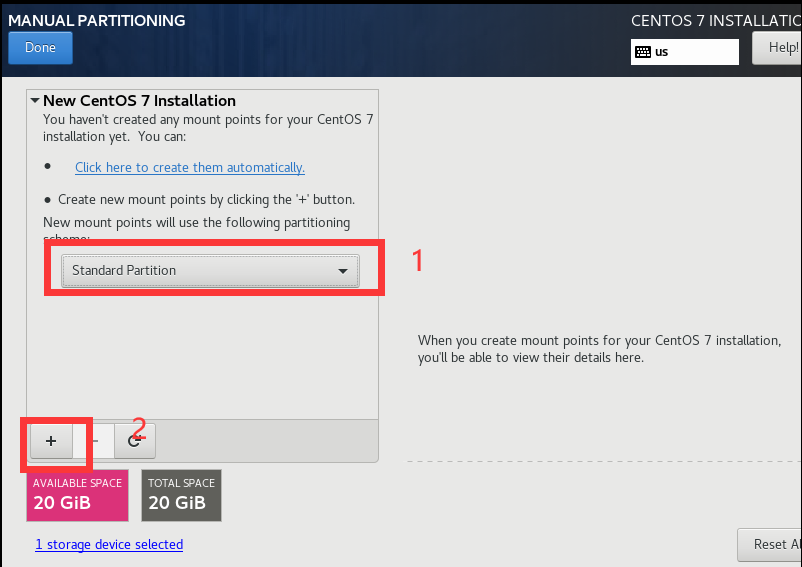Collapse the New CentOS 7 Installation expander

click(35, 101)
